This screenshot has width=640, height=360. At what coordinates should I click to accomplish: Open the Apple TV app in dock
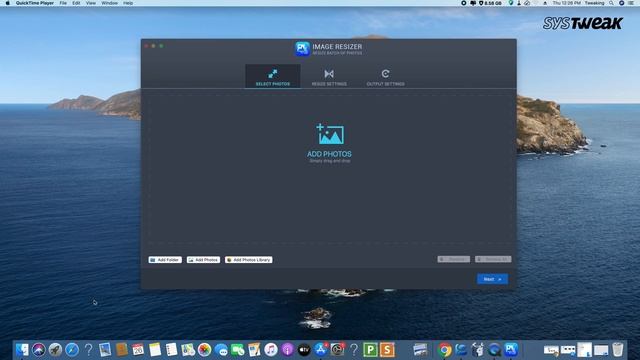coord(304,350)
